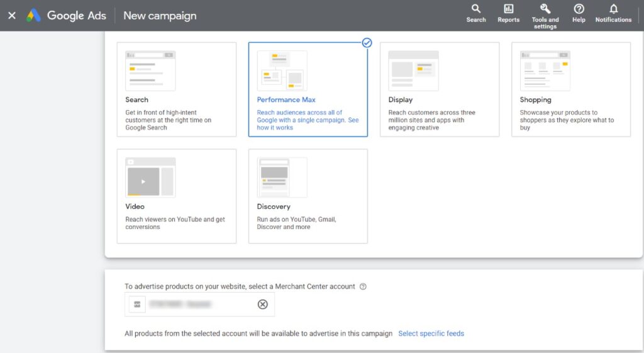Click 'Get in front of high-intent customers' text
Viewport: 644px width, 353px height.
pos(169,120)
